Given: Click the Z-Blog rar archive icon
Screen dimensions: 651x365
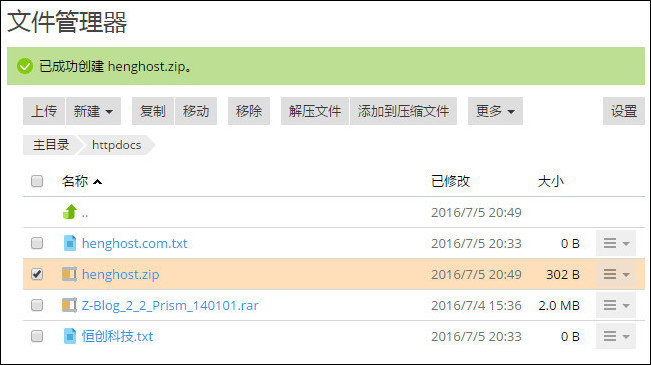Looking at the screenshot, I should [x=69, y=305].
